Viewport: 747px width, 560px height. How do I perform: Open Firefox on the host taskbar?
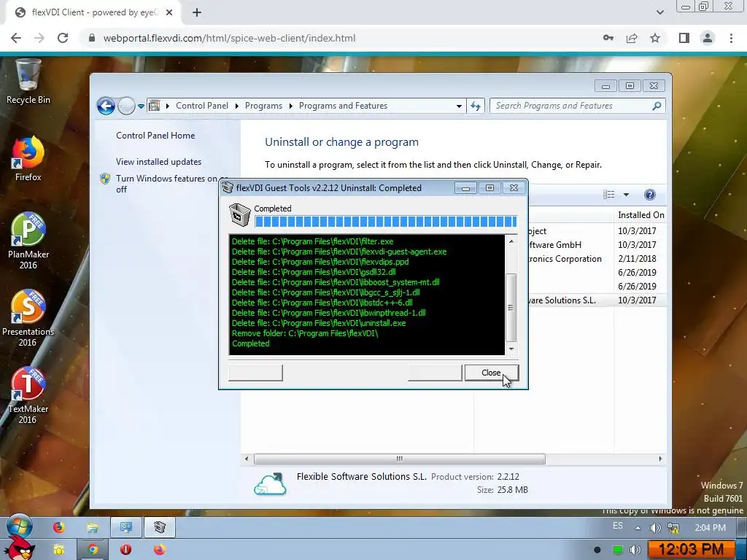(160, 550)
